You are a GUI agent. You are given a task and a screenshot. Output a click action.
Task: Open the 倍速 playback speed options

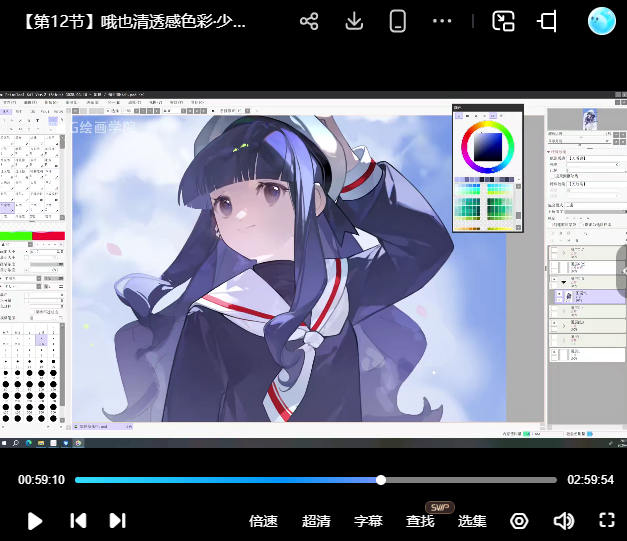pyautogui.click(x=263, y=521)
